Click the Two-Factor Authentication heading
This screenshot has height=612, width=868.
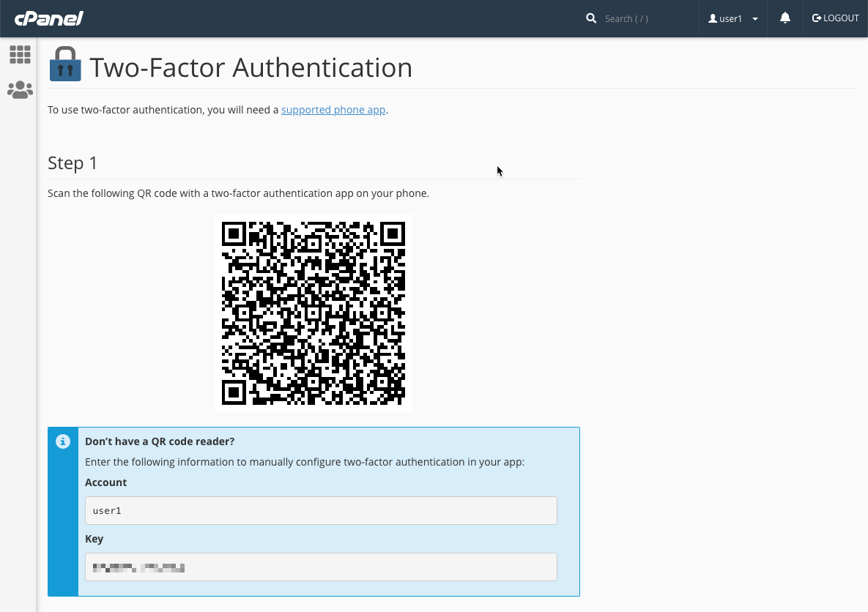click(x=251, y=67)
